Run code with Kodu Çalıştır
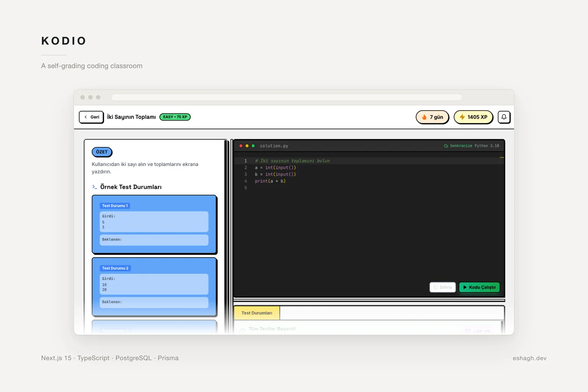The width and height of the screenshot is (588, 392). click(480, 287)
